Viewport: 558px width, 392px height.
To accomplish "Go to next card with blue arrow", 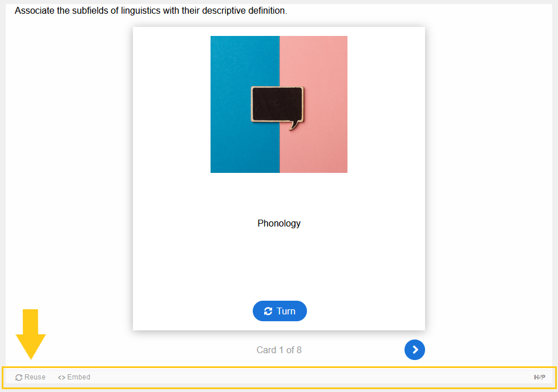I will point(415,350).
